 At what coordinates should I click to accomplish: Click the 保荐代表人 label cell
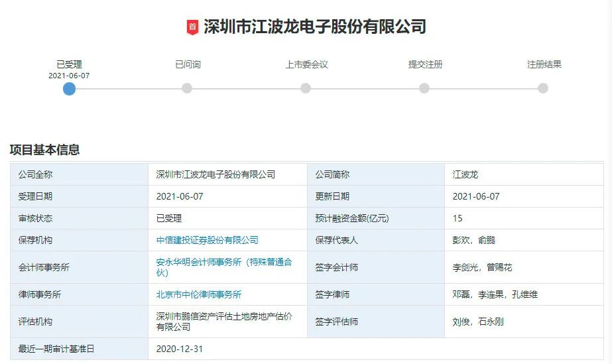tap(376, 240)
